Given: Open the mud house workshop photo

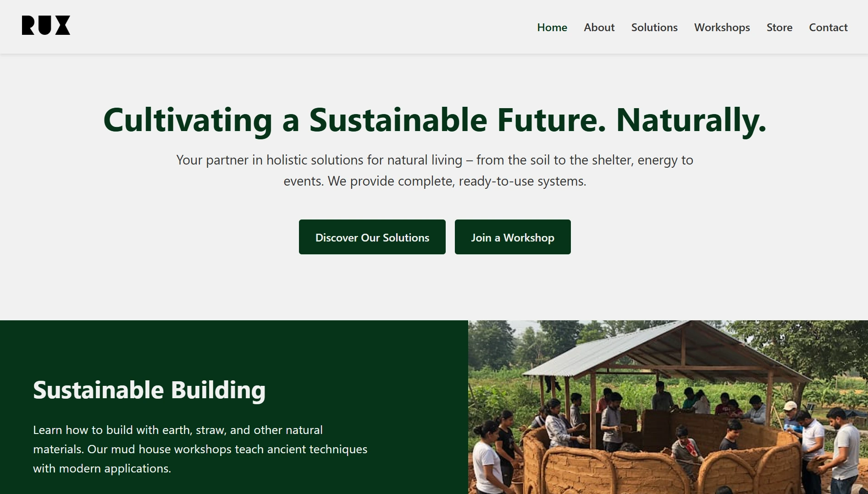Looking at the screenshot, I should (x=668, y=407).
